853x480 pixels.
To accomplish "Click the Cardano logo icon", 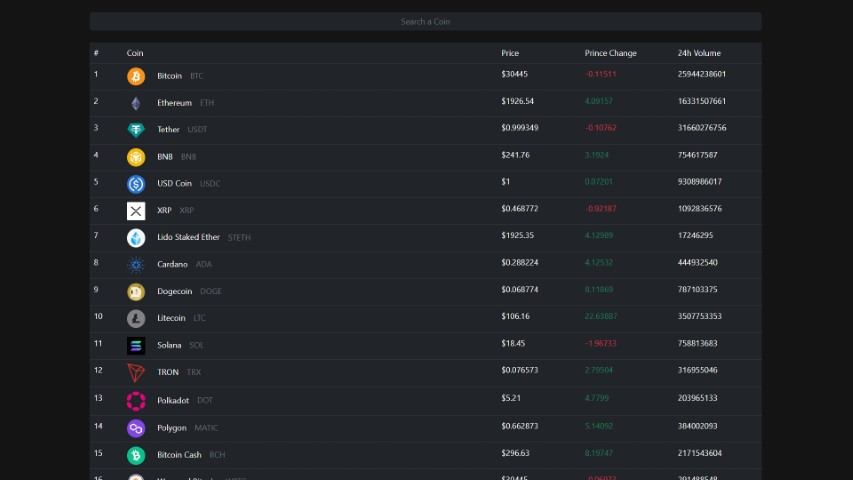I will click(136, 265).
